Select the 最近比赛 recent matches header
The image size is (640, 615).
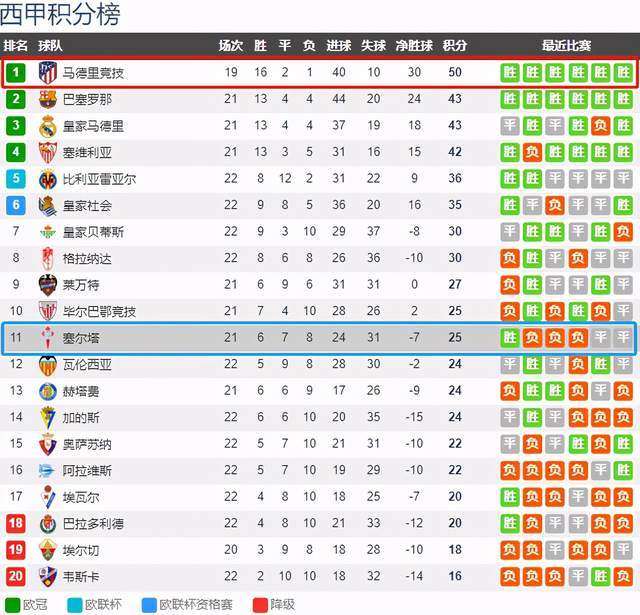click(566, 46)
